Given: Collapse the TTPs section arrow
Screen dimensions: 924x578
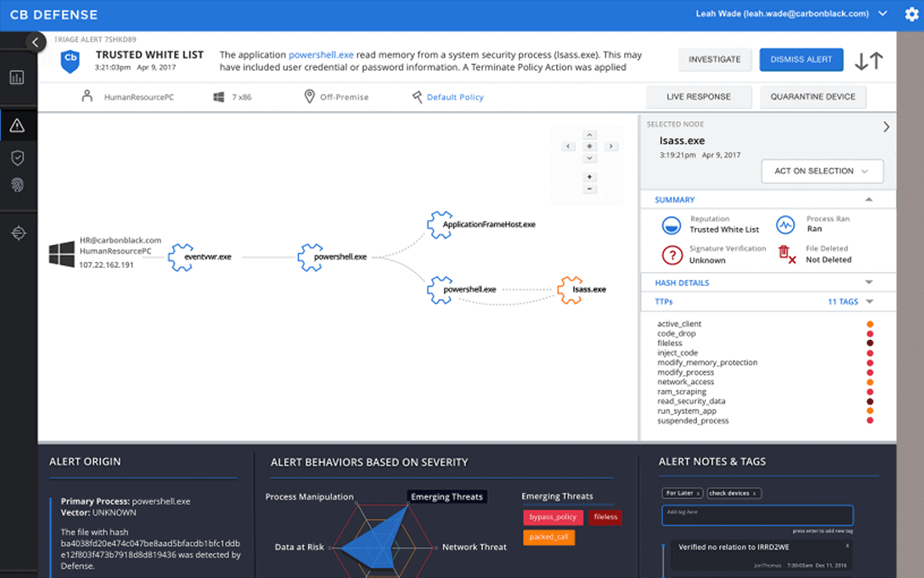Looking at the screenshot, I should tap(870, 302).
